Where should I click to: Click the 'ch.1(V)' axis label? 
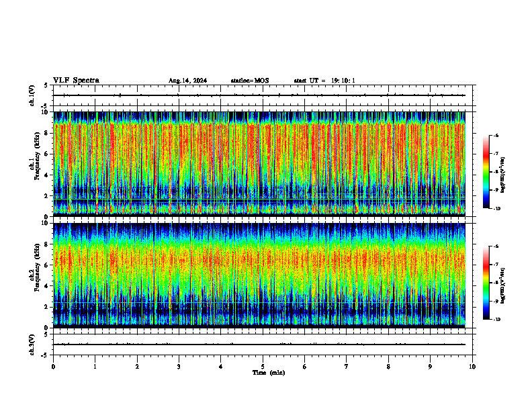pyautogui.click(x=32, y=95)
